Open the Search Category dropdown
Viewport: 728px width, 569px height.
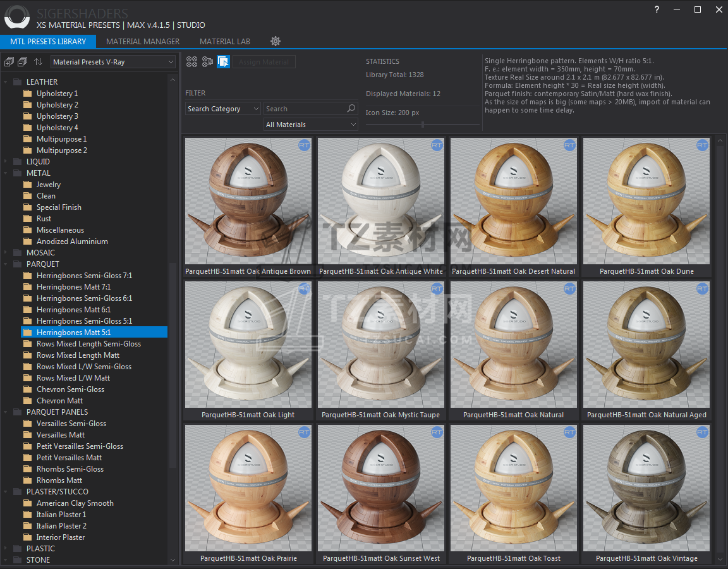[x=222, y=109]
